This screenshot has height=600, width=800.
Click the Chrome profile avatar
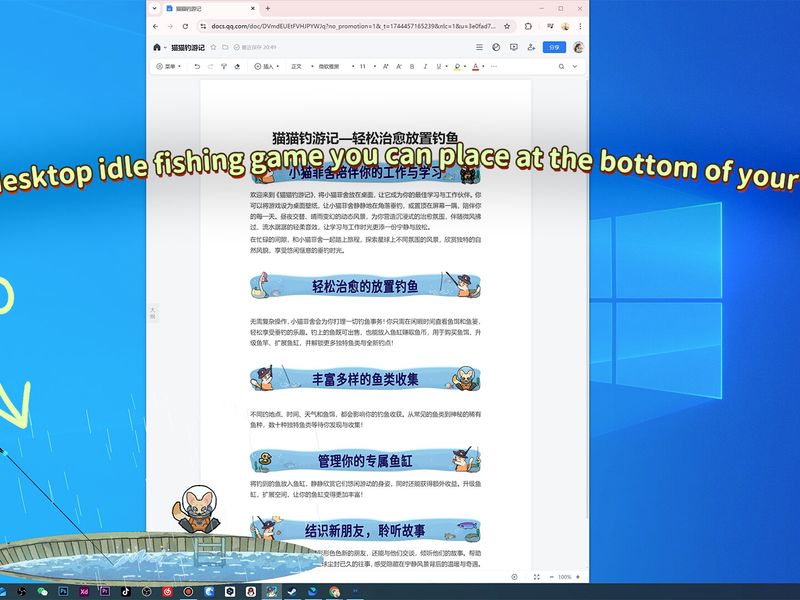(565, 26)
